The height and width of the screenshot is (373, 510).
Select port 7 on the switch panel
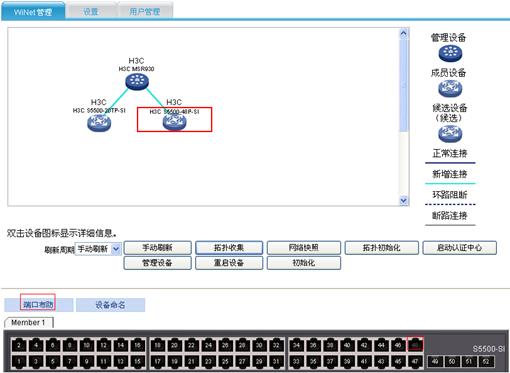point(70,361)
